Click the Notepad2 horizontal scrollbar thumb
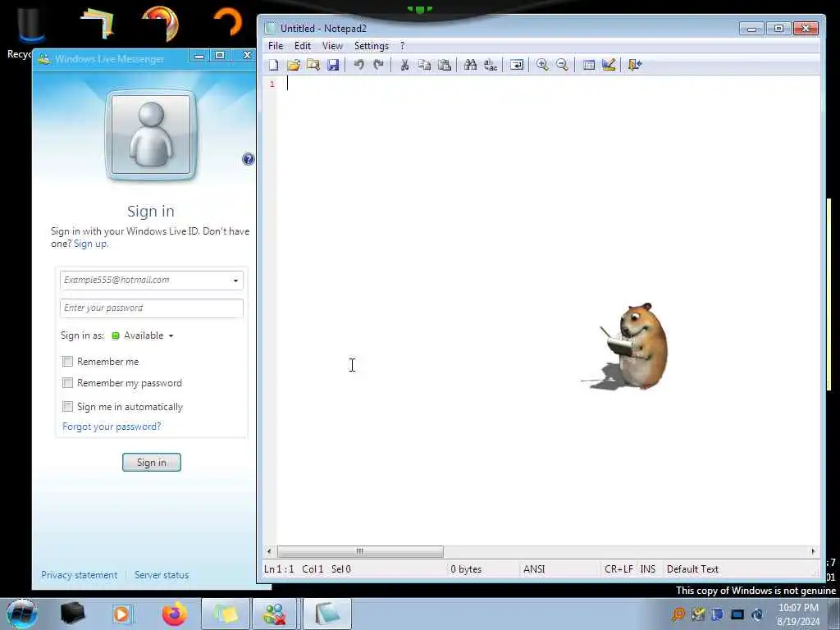Viewport: 840px width, 630px height. pos(360,551)
